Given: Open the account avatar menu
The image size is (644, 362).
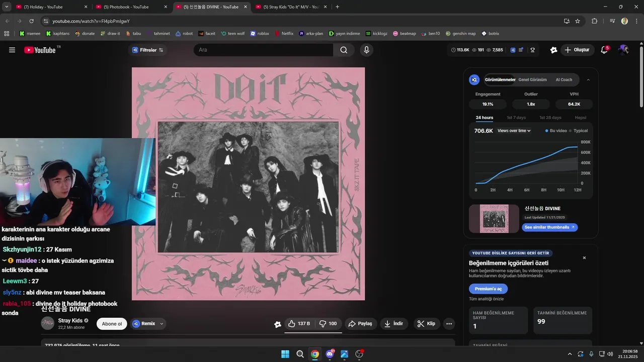Looking at the screenshot, I should (x=623, y=50).
